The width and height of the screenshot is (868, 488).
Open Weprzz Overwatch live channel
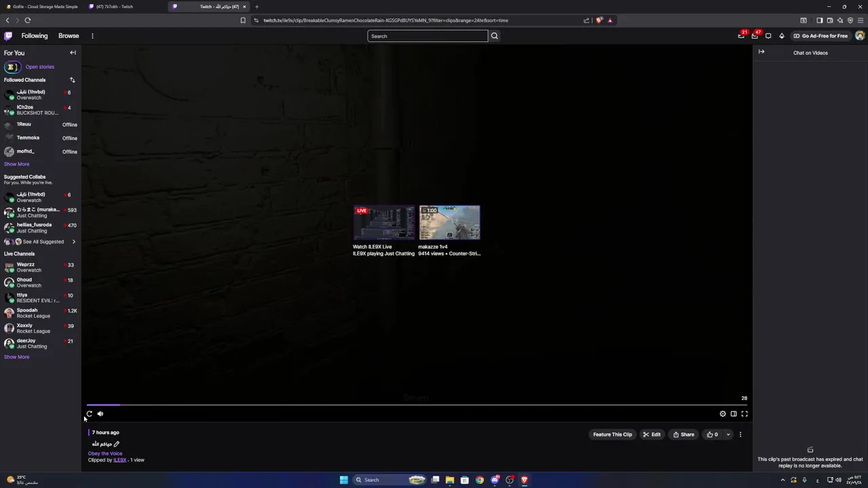(41, 267)
